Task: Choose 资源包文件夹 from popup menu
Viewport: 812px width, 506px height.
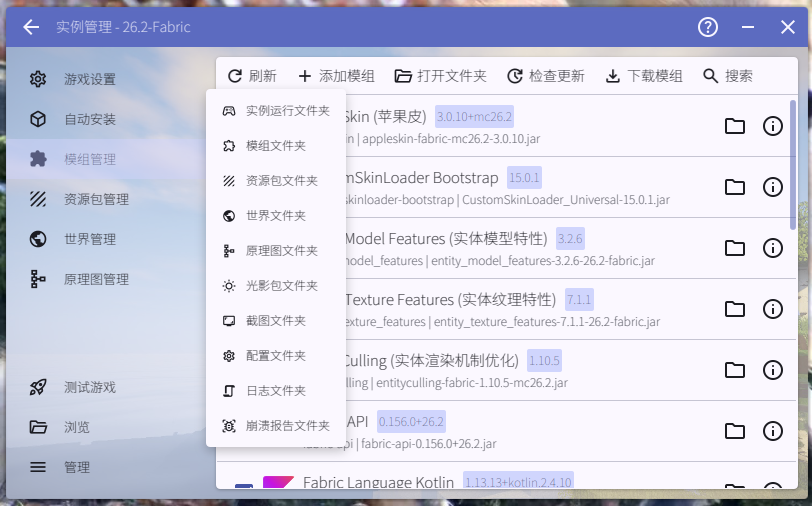Action: coord(276,181)
